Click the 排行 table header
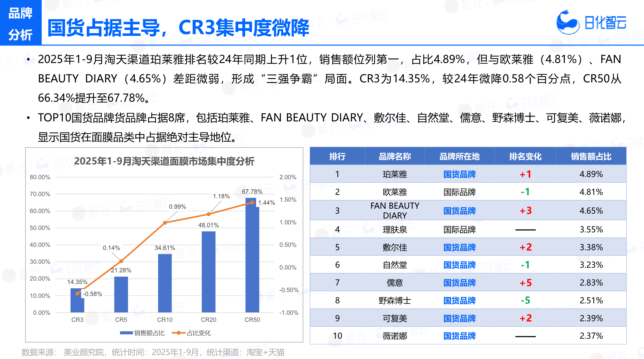Screen dimensions: 644x359 [x=337, y=156]
